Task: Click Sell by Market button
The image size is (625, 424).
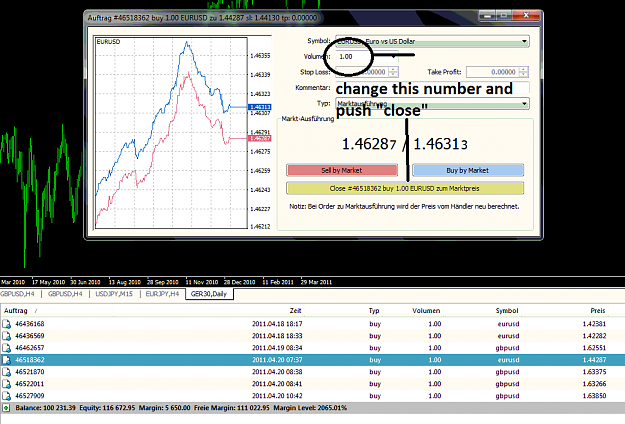Action: click(x=342, y=170)
